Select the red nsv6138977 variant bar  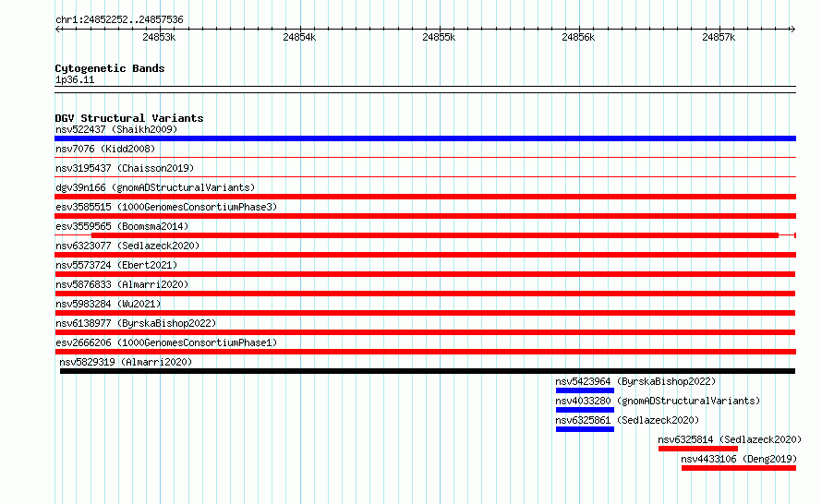click(x=425, y=332)
